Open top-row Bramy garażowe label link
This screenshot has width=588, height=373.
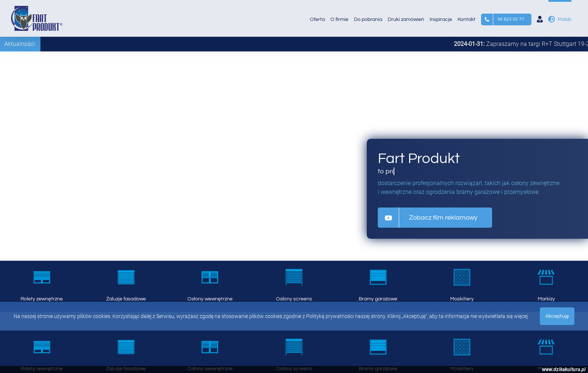pyautogui.click(x=378, y=299)
